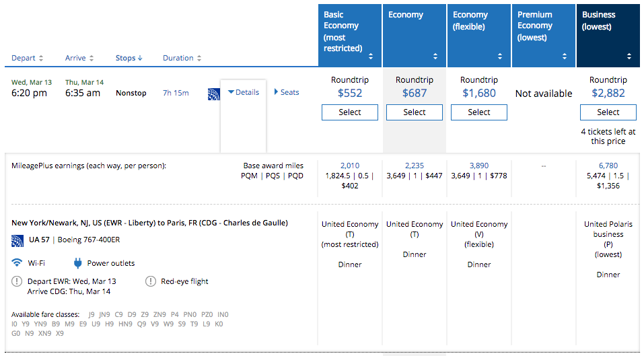Click the red-eye flight alert icon
The width and height of the screenshot is (644, 356).
tap(151, 281)
